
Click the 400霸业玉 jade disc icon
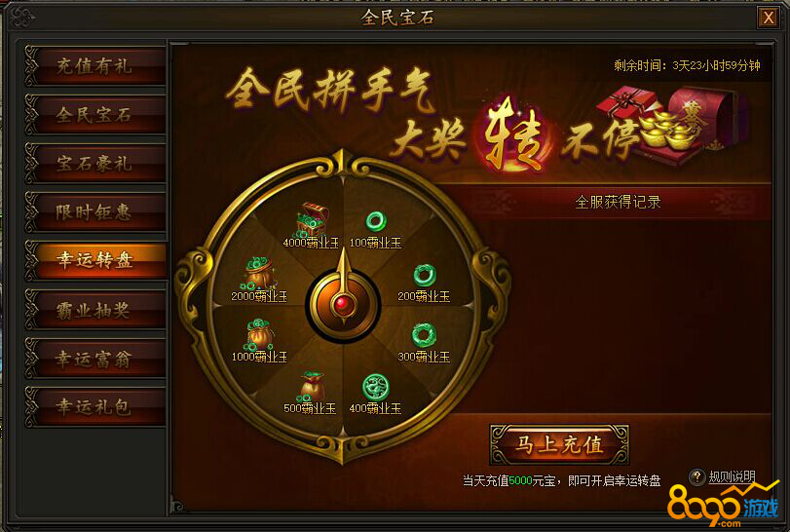point(376,388)
